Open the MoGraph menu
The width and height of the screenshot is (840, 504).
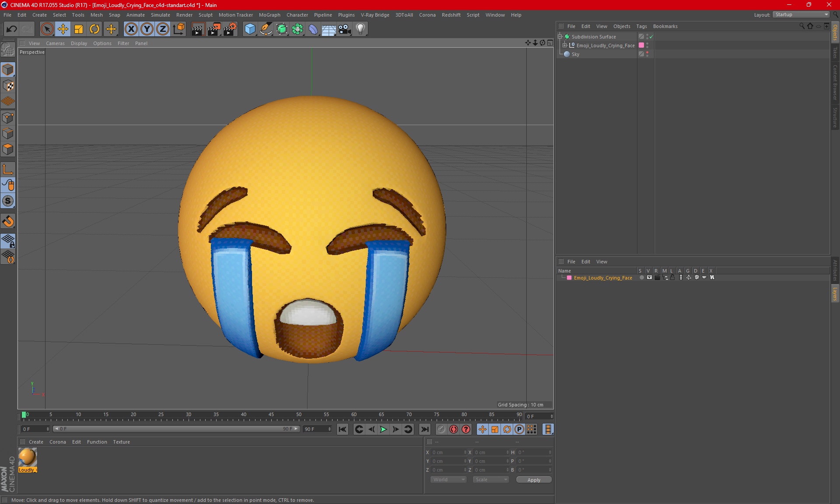click(x=269, y=15)
